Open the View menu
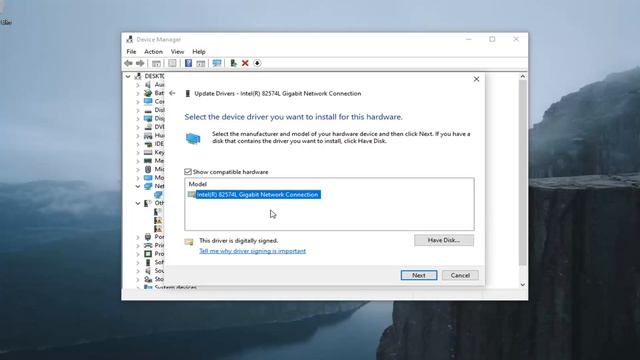This screenshot has width=640, height=360. pos(177,52)
